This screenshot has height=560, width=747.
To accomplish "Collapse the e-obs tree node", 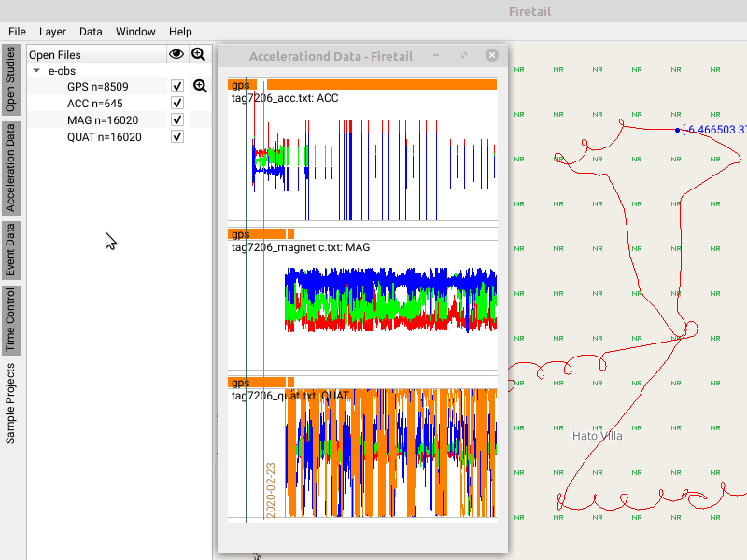I will [35, 70].
